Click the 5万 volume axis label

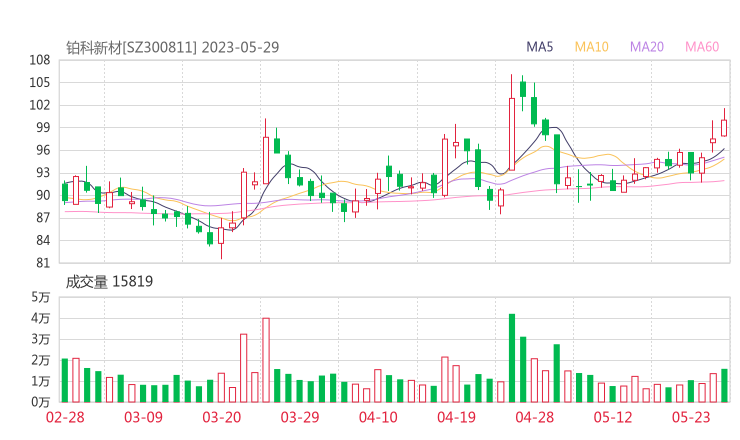[x=41, y=297]
